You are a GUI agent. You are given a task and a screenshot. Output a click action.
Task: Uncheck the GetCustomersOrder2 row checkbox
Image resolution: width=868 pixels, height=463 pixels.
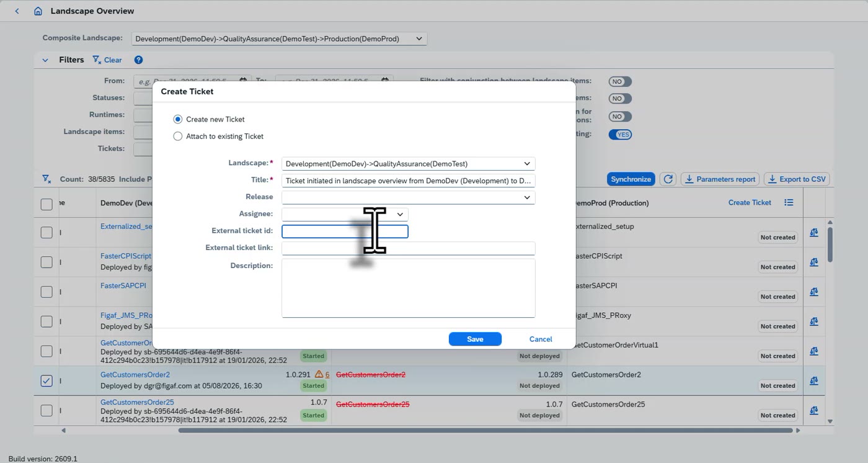pyautogui.click(x=46, y=380)
